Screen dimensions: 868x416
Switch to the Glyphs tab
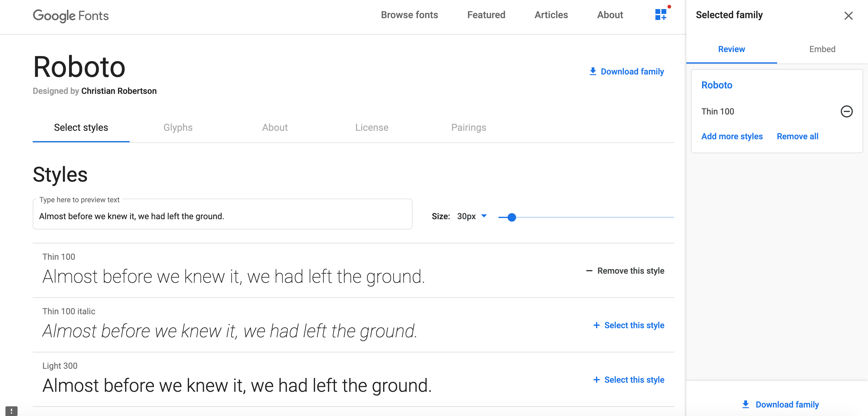click(178, 127)
